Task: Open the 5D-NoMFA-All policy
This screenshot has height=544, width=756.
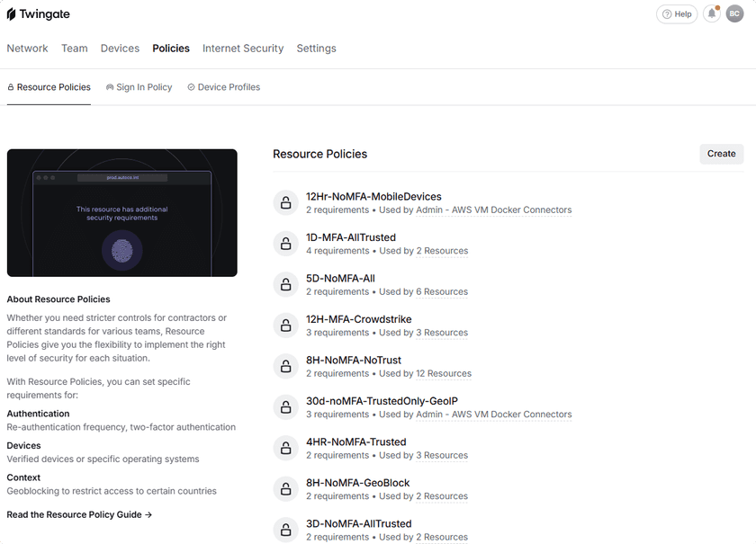Action: tap(340, 279)
